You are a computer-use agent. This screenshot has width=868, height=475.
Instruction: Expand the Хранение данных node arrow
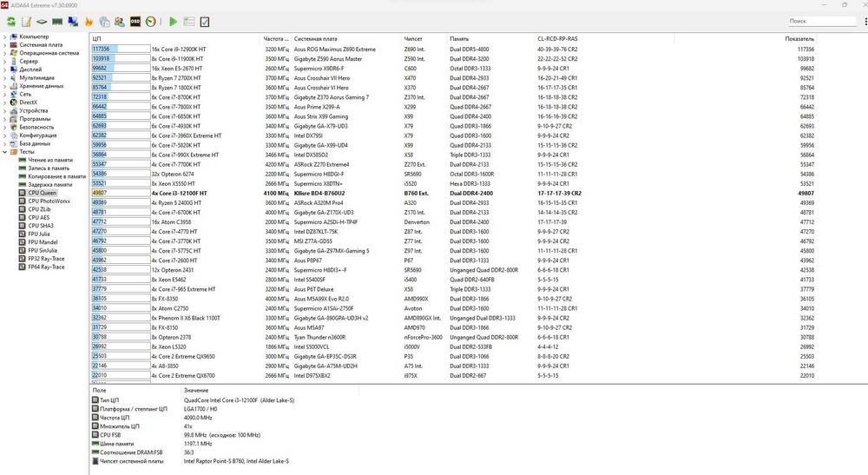click(x=4, y=86)
